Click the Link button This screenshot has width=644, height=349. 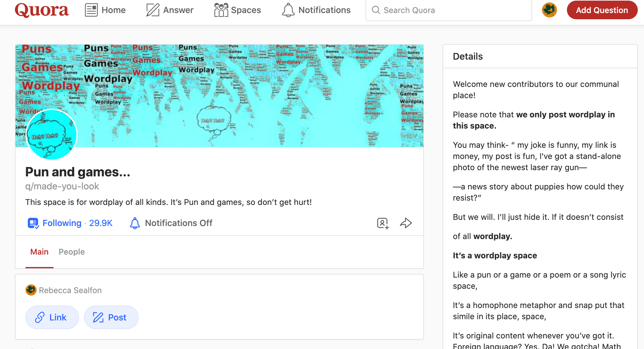click(52, 317)
